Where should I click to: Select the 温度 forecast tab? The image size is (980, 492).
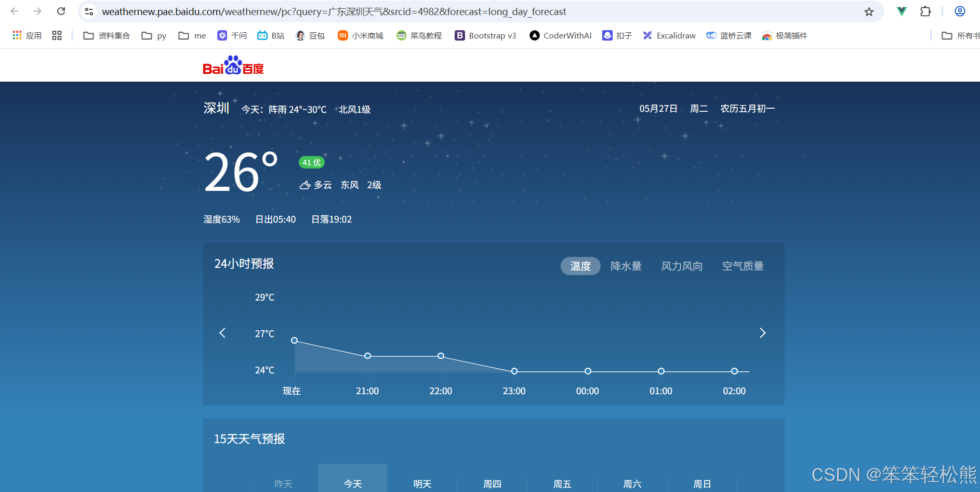pos(580,266)
